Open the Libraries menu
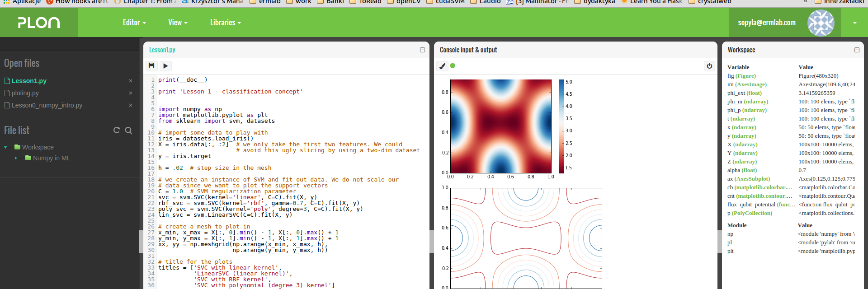The width and height of the screenshot is (868, 289). pyautogui.click(x=225, y=23)
